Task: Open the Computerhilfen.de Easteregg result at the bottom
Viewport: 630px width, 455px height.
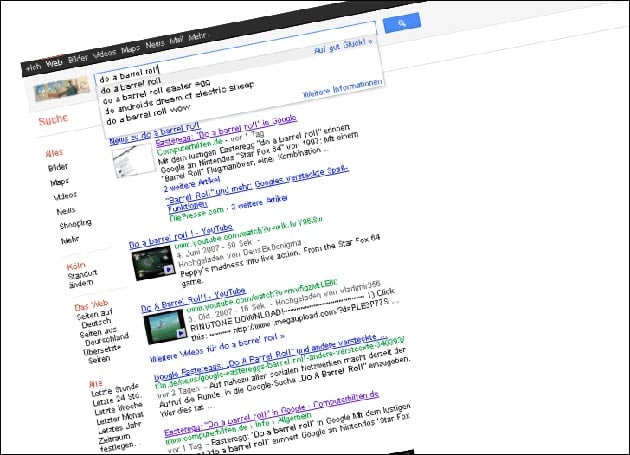Action: (272, 414)
